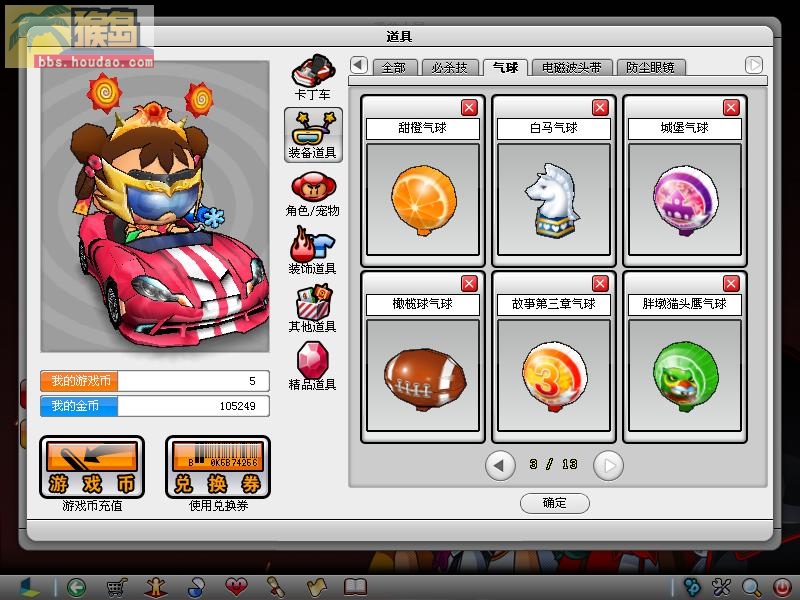800x600 pixels.
Task: Click the red power exit icon
Action: click(782, 587)
